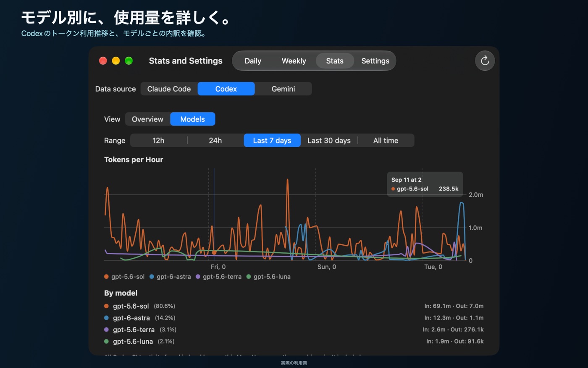This screenshot has width=588, height=368.
Task: Click the circular refresh arrow icon
Action: (485, 61)
